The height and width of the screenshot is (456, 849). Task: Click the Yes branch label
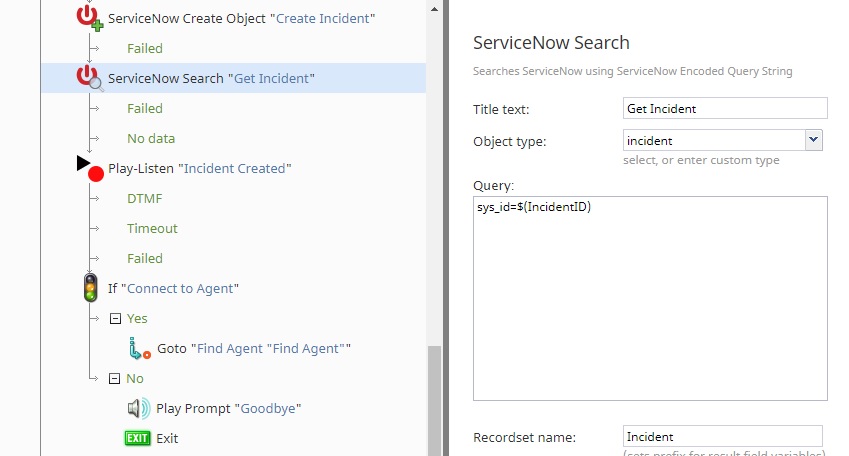(137, 318)
